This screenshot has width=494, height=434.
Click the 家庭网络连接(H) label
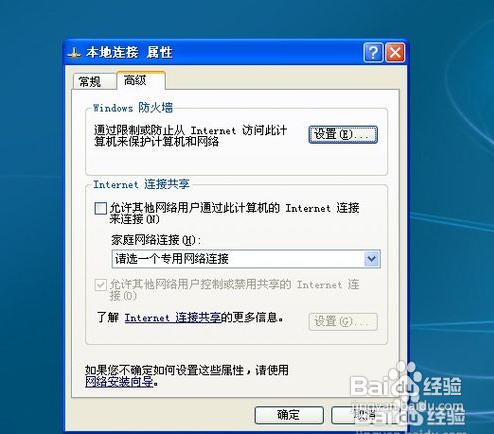156,240
